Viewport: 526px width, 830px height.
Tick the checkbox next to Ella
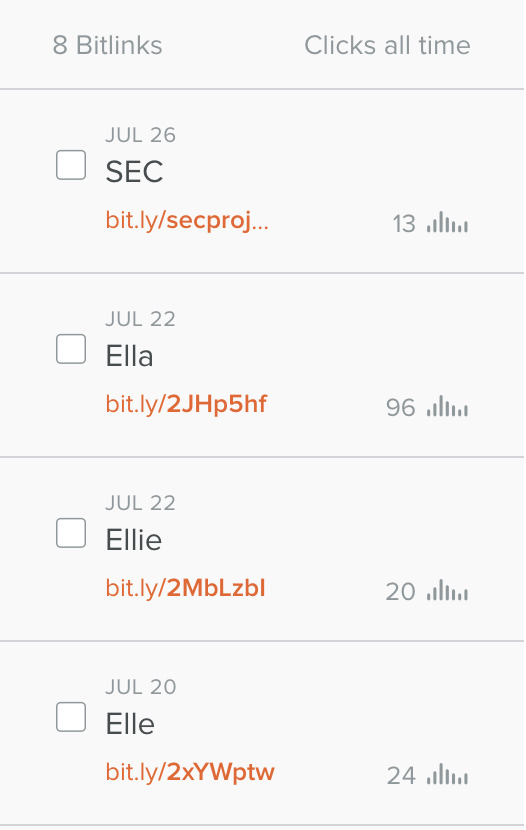click(x=71, y=349)
